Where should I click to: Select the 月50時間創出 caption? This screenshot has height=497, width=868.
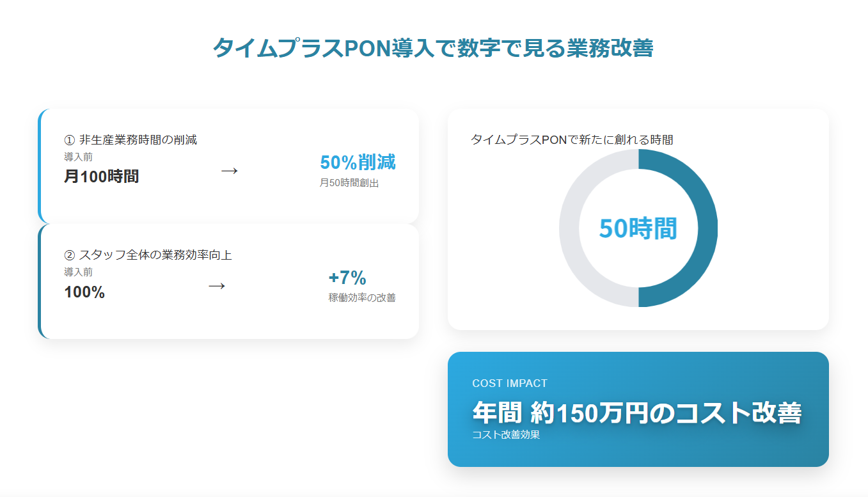pyautogui.click(x=349, y=184)
